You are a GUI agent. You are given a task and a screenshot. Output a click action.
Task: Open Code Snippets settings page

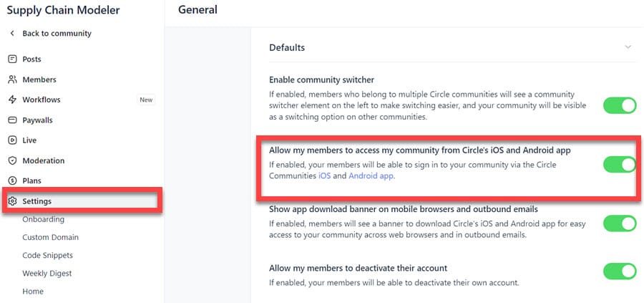click(x=47, y=255)
